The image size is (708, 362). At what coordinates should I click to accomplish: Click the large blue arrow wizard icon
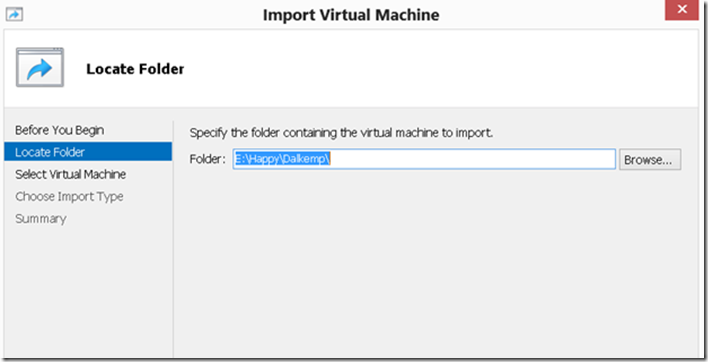coord(40,67)
